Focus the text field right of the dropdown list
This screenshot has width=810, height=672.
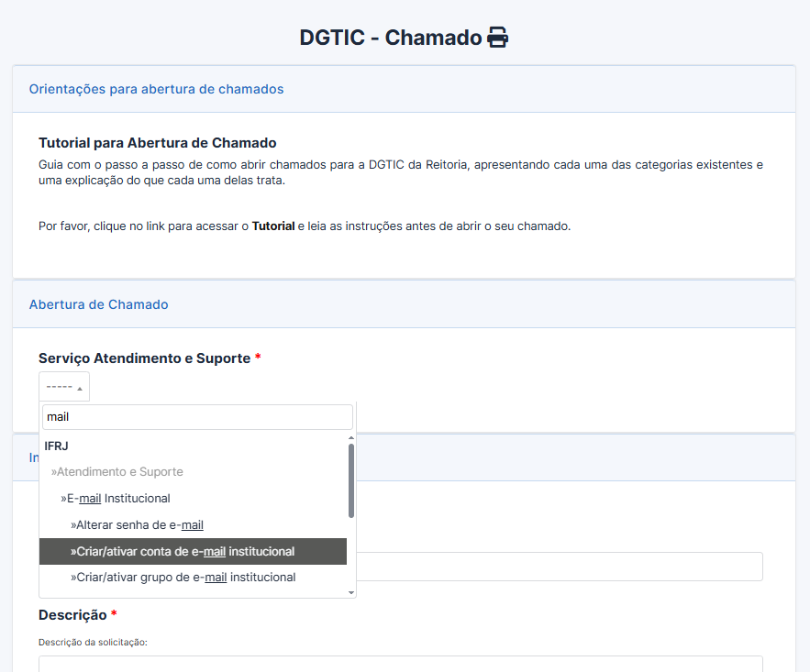coord(559,567)
